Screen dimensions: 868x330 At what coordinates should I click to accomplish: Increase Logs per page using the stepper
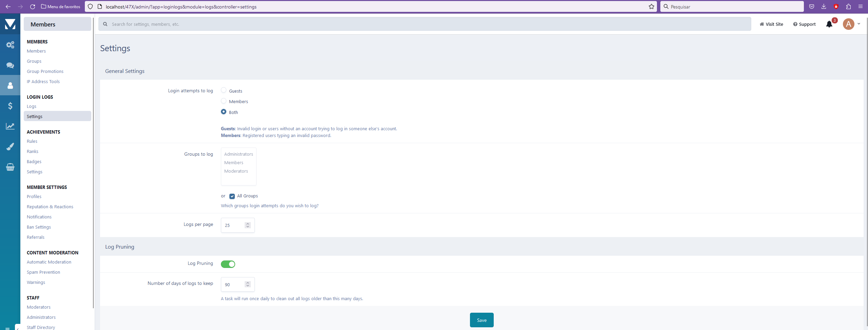point(248,223)
